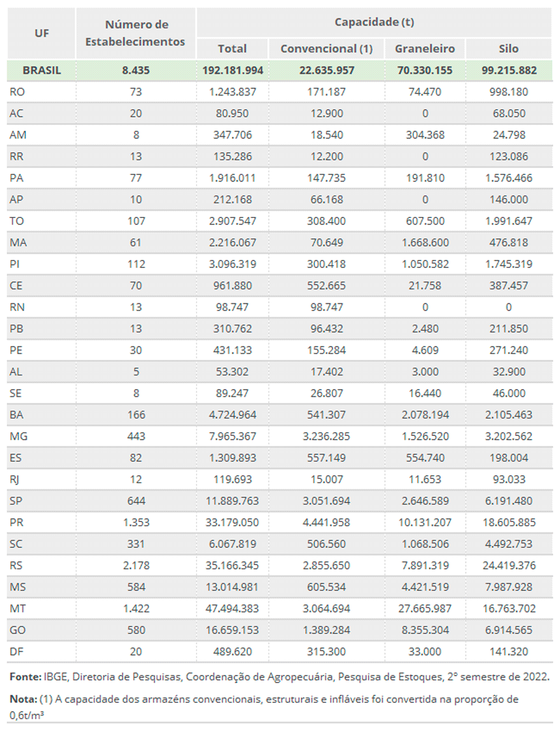Click the Fonte IBGE source line
Image resolution: width=560 pixels, height=732 pixels.
pyautogui.click(x=279, y=677)
